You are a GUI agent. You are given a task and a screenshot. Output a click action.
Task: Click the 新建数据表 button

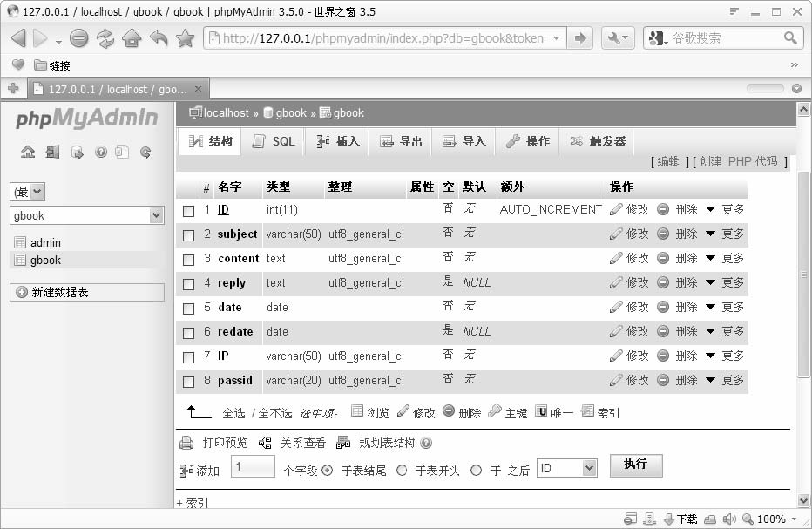click(87, 292)
